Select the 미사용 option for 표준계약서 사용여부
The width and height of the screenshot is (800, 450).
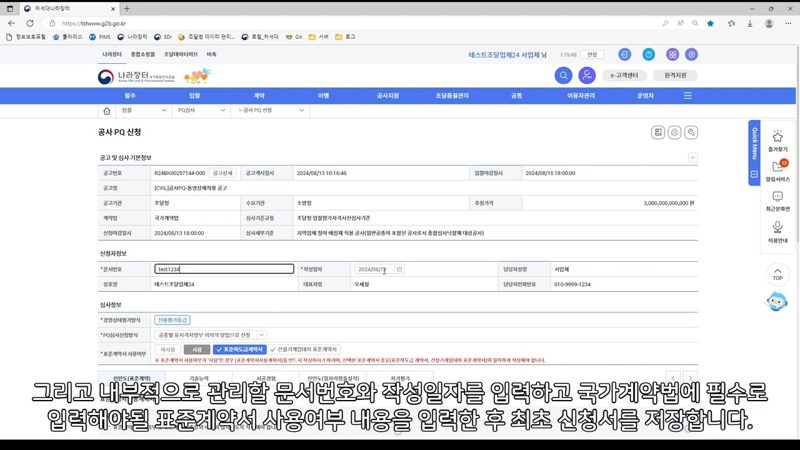point(168,349)
